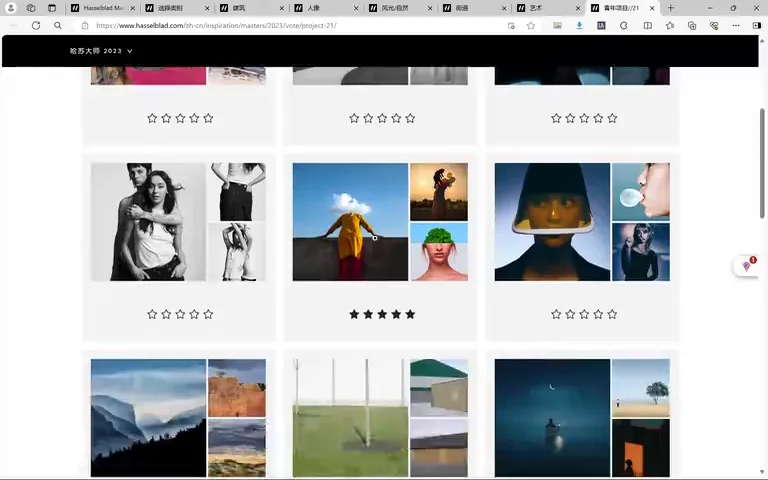The width and height of the screenshot is (768, 480).
Task: Click the split screen icon
Action: click(648, 25)
